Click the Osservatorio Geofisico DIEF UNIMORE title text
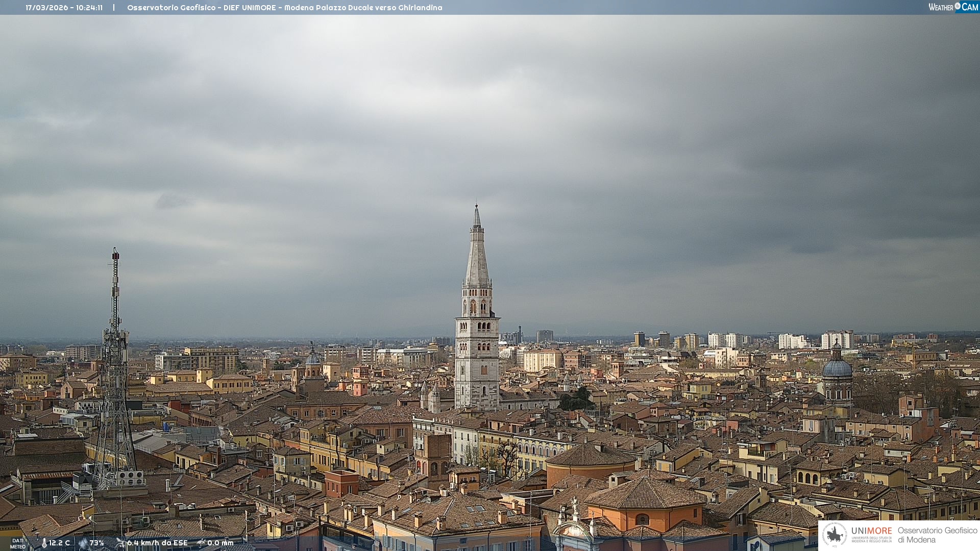980x551 pixels. pyautogui.click(x=284, y=8)
